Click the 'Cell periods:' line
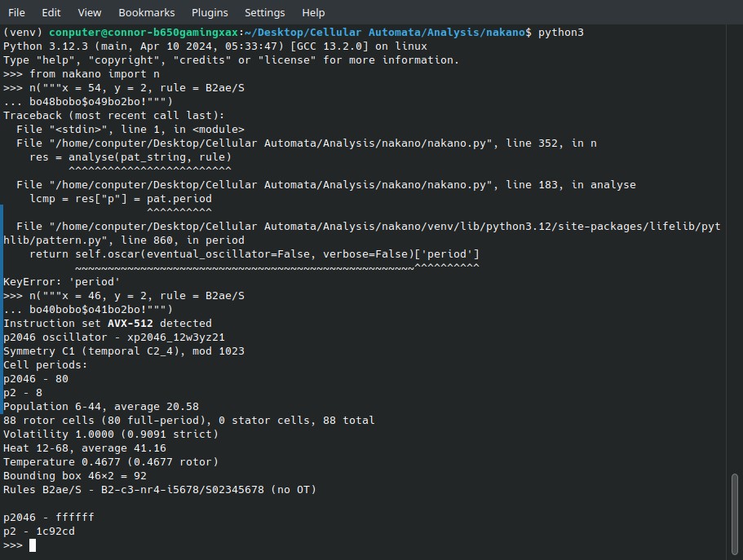Viewport: 743px width, 560px height. click(x=46, y=365)
